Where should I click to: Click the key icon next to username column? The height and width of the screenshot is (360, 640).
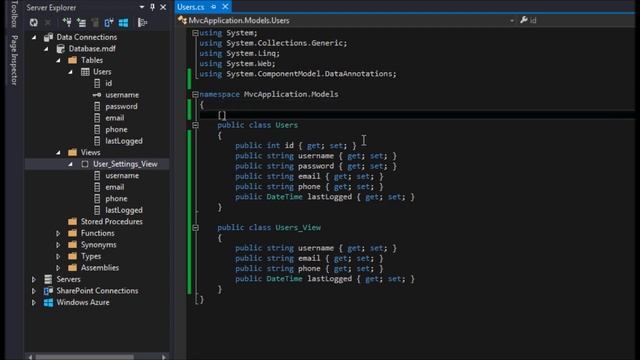97,95
